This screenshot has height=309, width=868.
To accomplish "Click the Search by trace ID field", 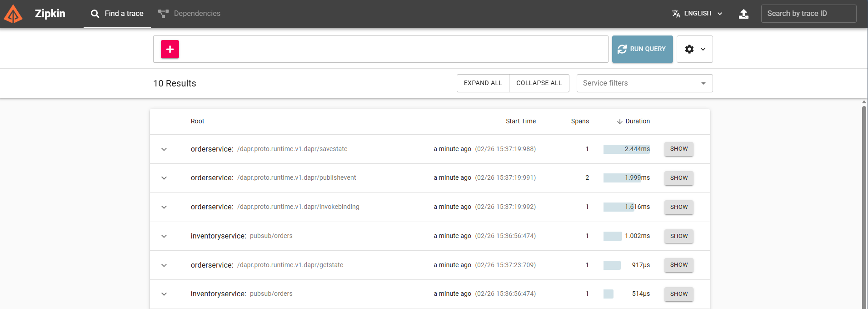I will tap(808, 14).
